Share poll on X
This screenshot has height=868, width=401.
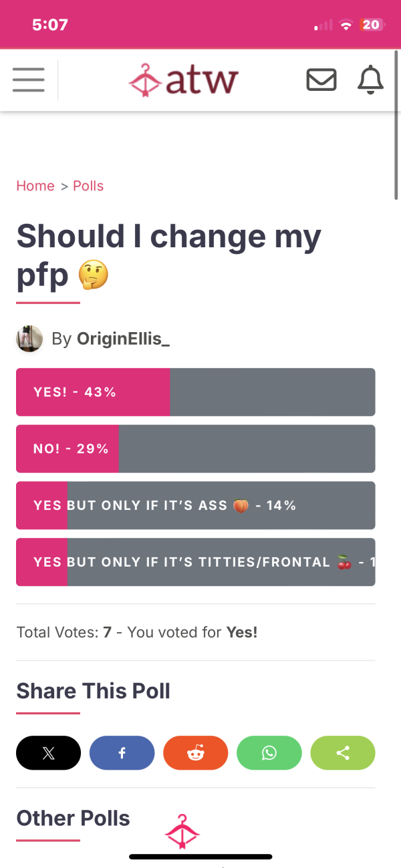click(48, 753)
